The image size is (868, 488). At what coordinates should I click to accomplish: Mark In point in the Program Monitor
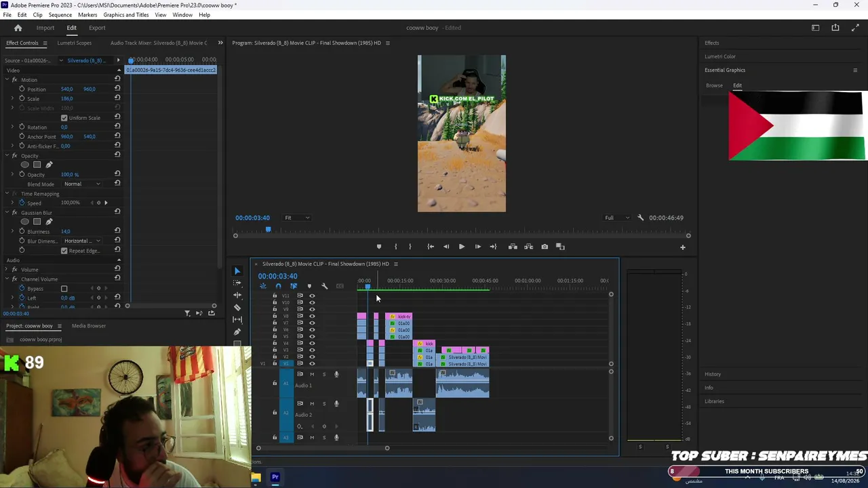tap(395, 247)
